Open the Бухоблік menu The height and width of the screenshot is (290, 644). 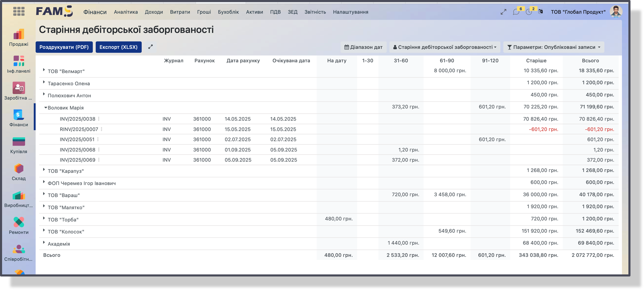(228, 12)
